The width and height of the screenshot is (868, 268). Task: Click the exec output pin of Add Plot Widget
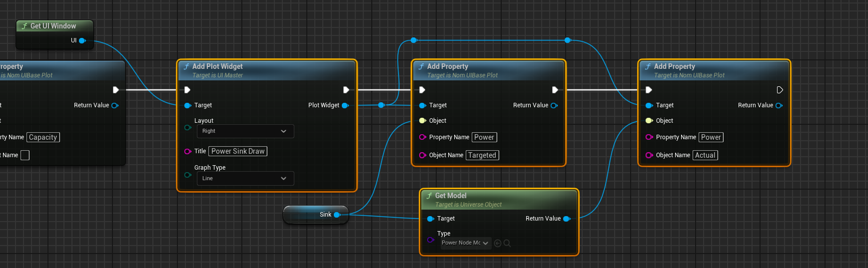[x=346, y=90]
